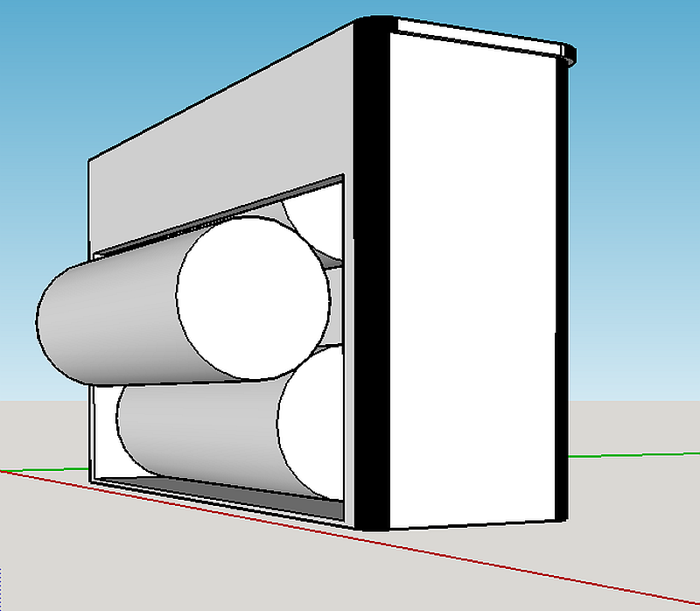Click the dark shelf strip above the protruding cylinder
The image size is (700, 611).
219,217
